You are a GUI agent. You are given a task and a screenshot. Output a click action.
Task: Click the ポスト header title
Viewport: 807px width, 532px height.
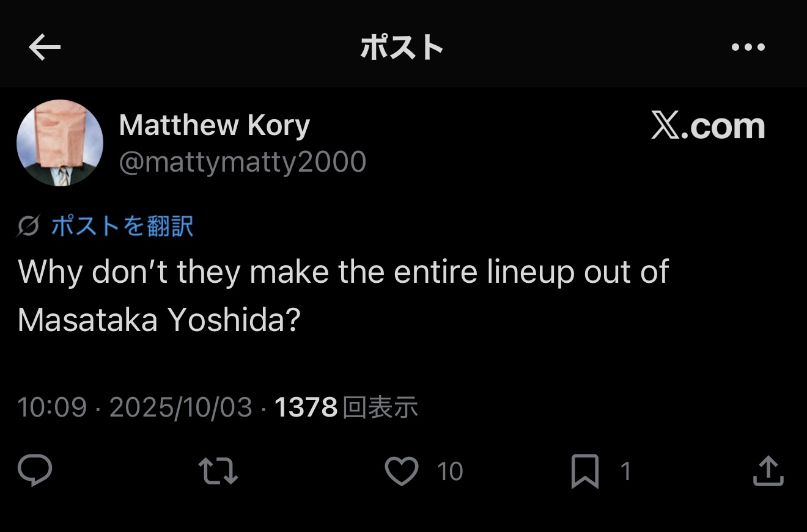click(x=402, y=47)
